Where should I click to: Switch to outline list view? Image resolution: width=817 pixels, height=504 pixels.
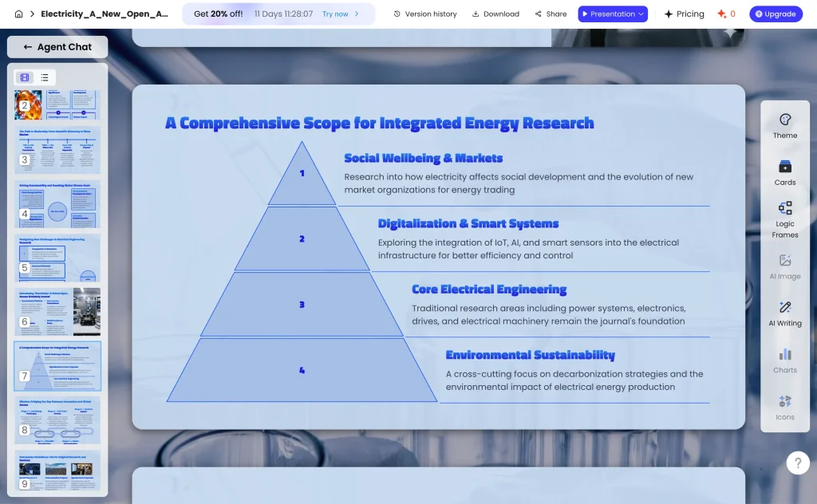coord(45,77)
